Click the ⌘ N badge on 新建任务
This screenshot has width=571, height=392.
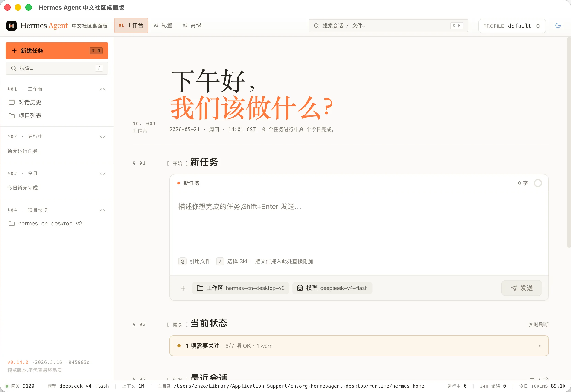pyautogui.click(x=96, y=51)
